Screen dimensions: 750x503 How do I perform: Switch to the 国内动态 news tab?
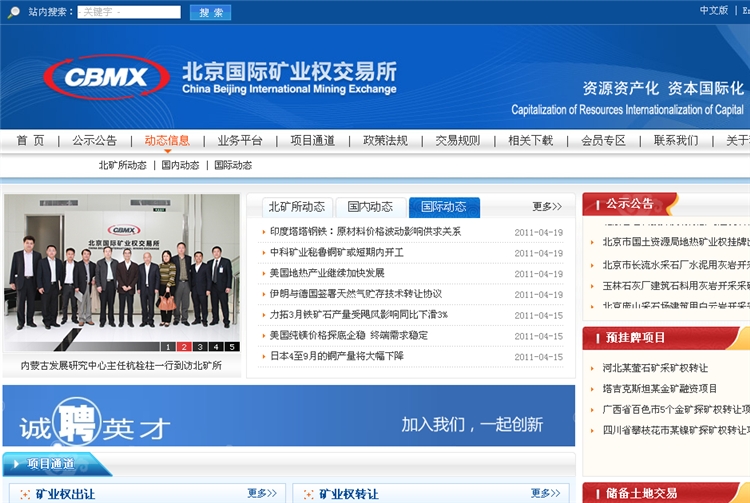click(370, 207)
